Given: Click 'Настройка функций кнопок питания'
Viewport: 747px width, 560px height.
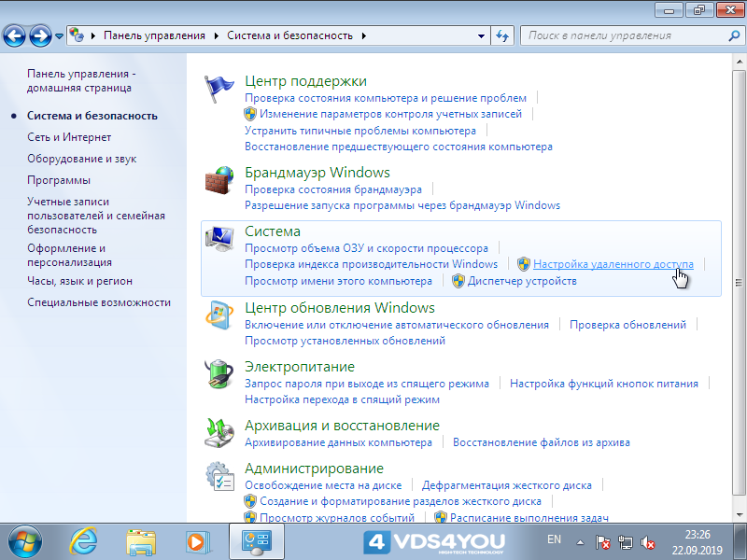Looking at the screenshot, I should pos(604,384).
